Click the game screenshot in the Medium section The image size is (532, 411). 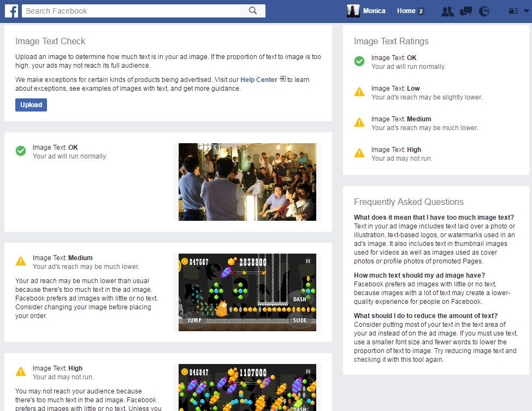pyautogui.click(x=247, y=292)
